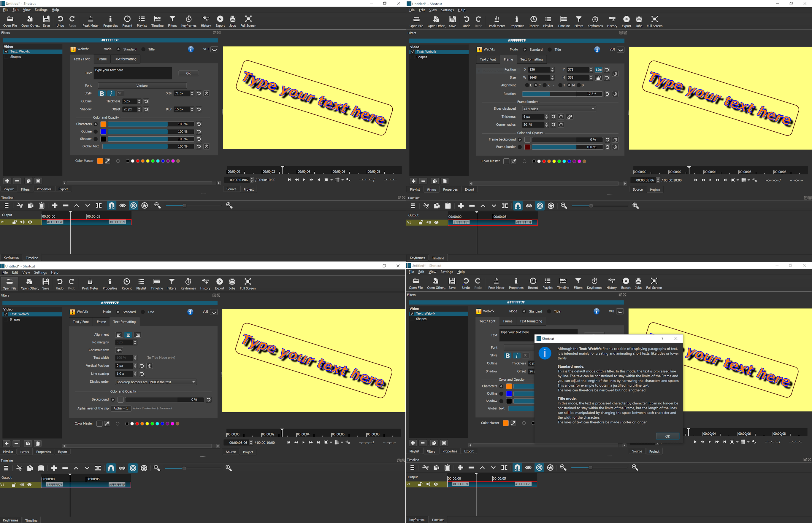This screenshot has height=523, width=812.
Task: Set text alignment to left-aligned icon
Action: point(119,335)
